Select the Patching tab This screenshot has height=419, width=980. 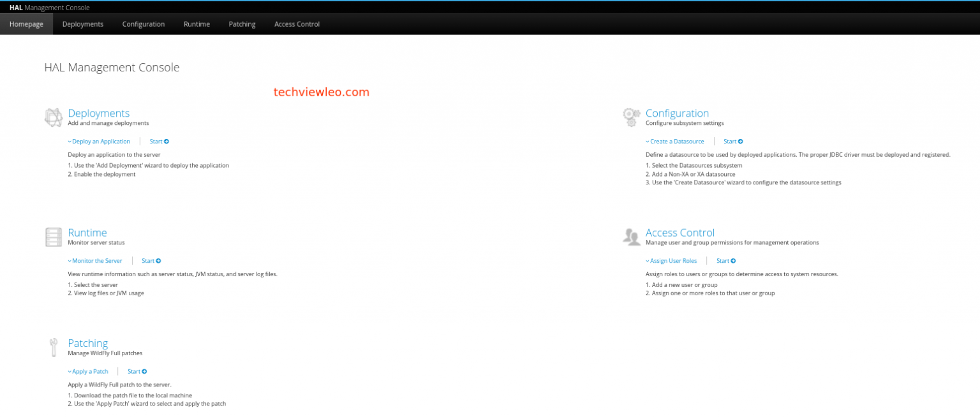pyautogui.click(x=242, y=24)
